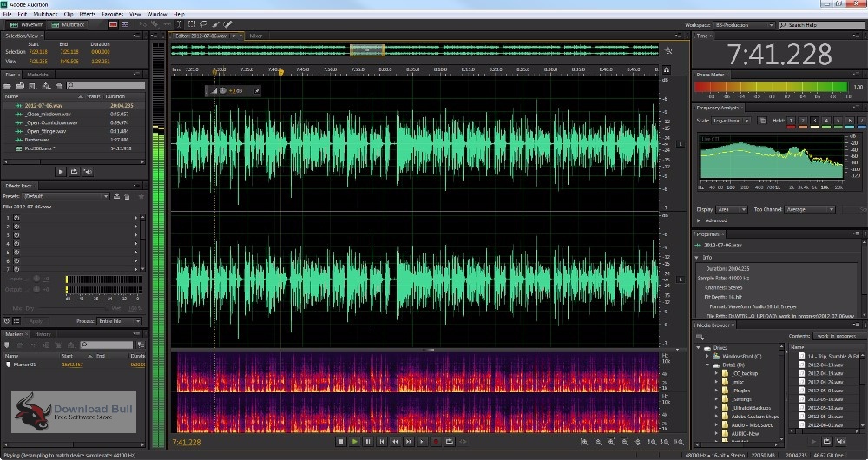The width and height of the screenshot is (868, 460).
Task: Open Scale dropdown in Frequency Analysis
Action: pyautogui.click(x=731, y=121)
